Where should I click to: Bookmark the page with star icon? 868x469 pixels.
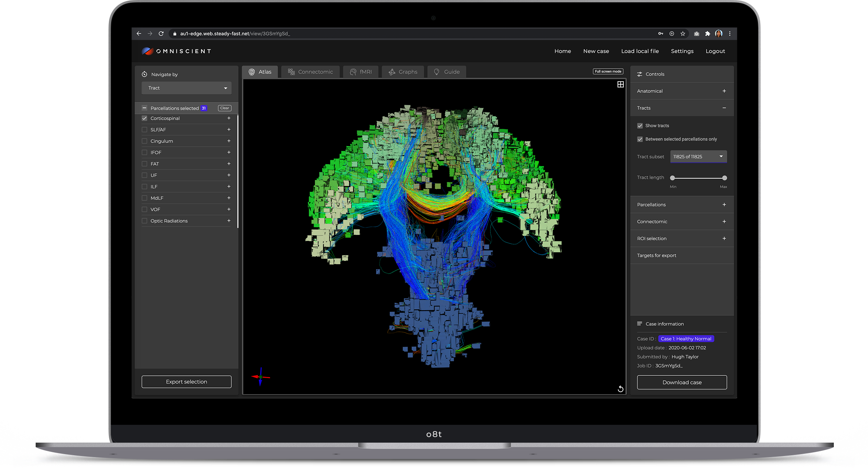(683, 33)
